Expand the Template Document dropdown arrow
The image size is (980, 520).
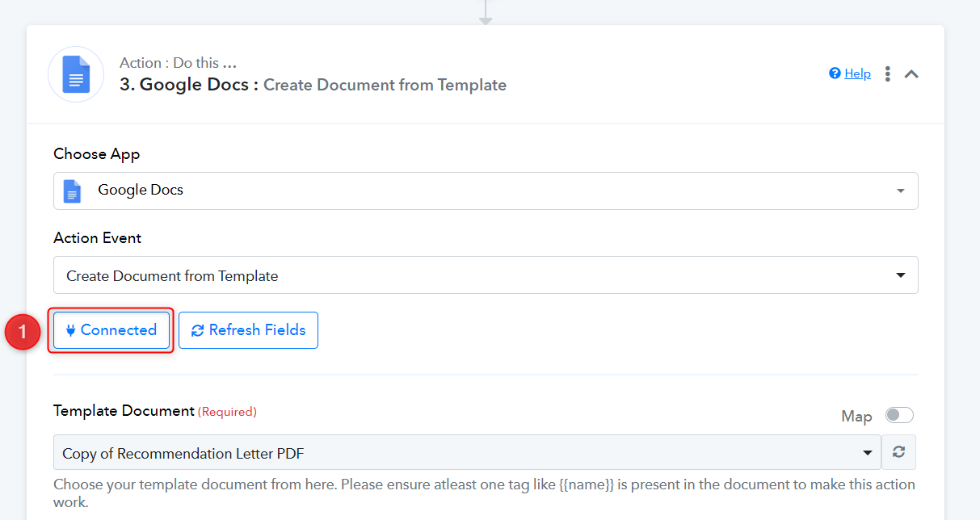coord(869,453)
